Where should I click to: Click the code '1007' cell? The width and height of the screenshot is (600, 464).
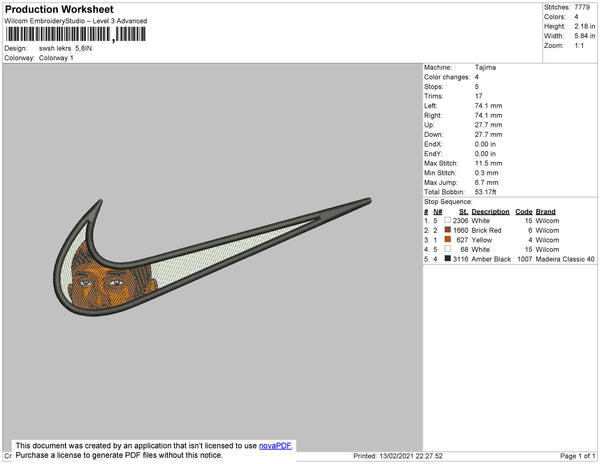coord(525,259)
